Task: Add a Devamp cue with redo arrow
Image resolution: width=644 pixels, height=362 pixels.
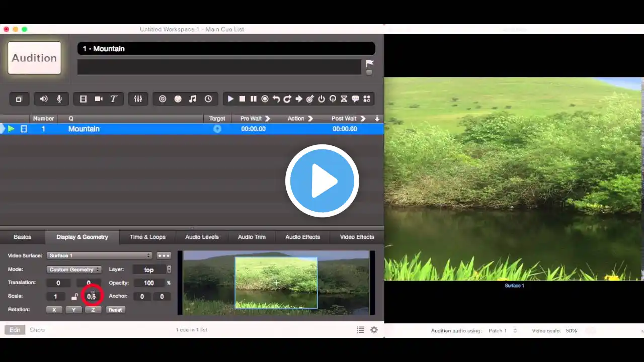Action: point(287,99)
